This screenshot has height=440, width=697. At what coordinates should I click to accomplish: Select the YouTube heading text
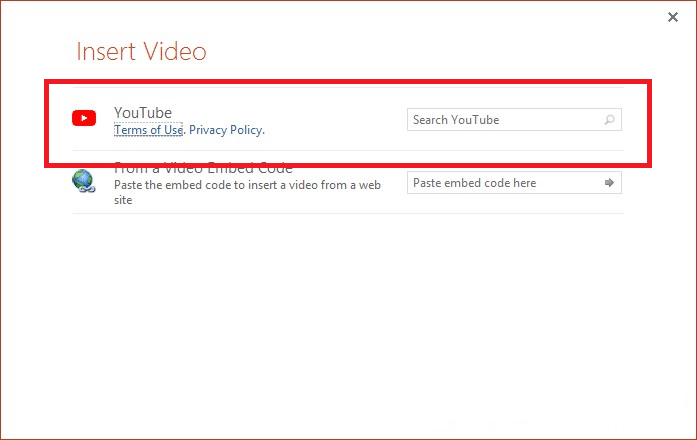[x=143, y=112]
